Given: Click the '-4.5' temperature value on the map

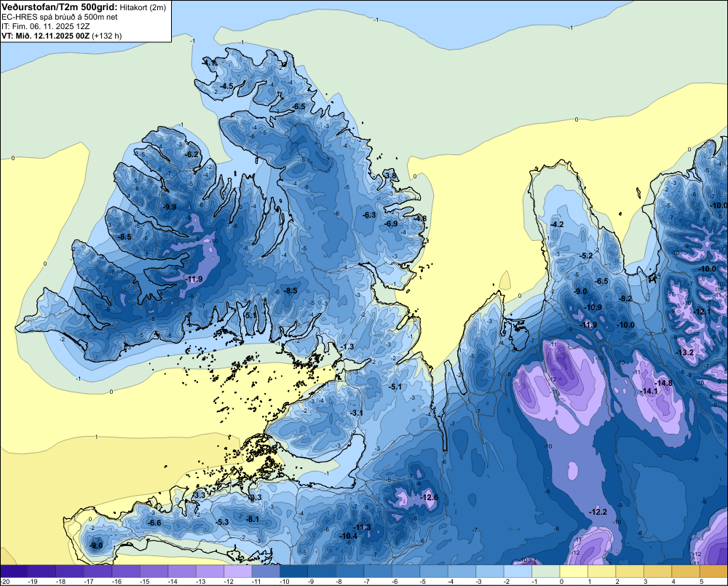Looking at the screenshot, I should [226, 86].
